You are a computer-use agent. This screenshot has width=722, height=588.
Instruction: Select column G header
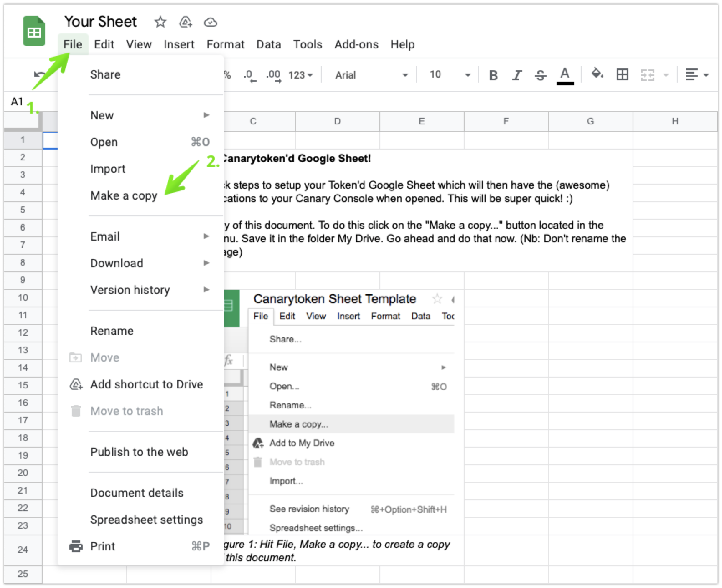pos(590,122)
